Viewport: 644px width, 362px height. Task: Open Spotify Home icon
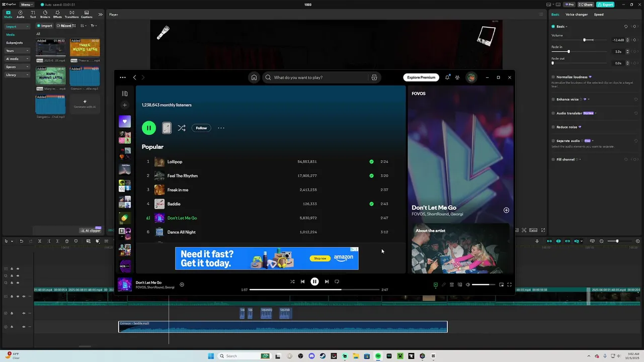click(254, 77)
